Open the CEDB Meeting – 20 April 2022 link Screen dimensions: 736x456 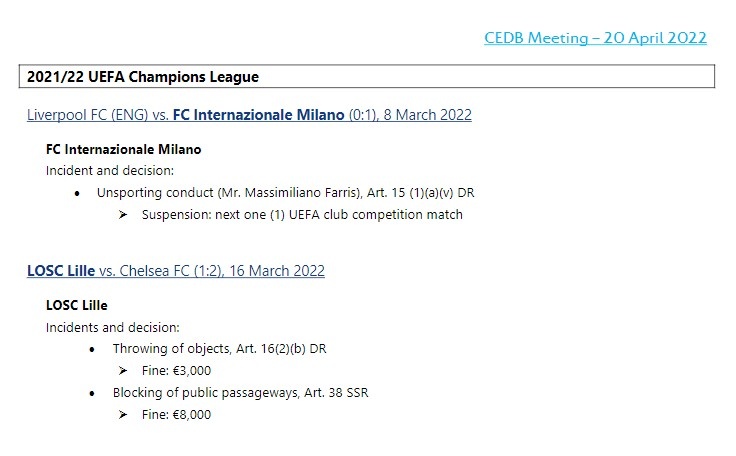tap(595, 38)
